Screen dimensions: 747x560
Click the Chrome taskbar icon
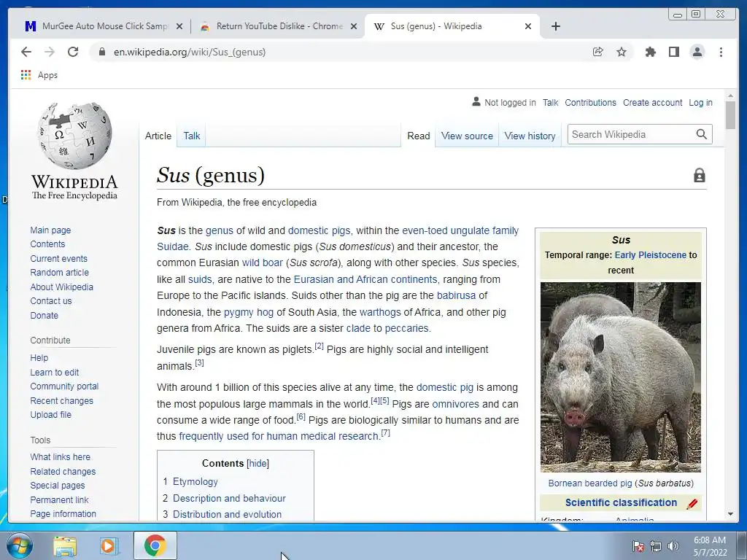[155, 545]
